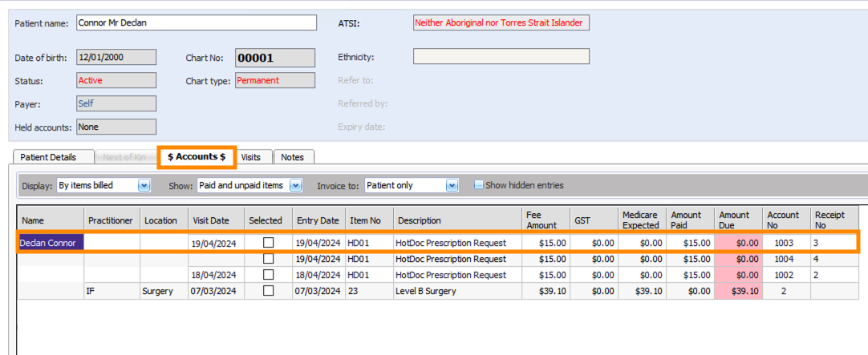The height and width of the screenshot is (355, 868).
Task: Sort by the Amount Paid column header
Action: (x=690, y=220)
